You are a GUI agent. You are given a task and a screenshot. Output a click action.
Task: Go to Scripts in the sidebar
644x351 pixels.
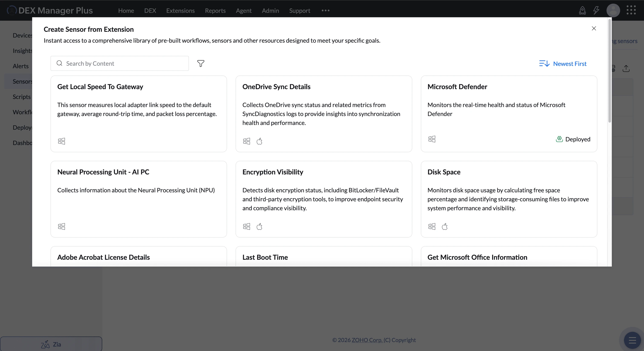point(22,97)
